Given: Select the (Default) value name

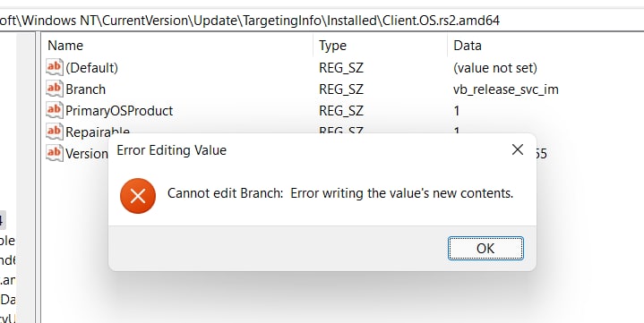Looking at the screenshot, I should [91, 68].
